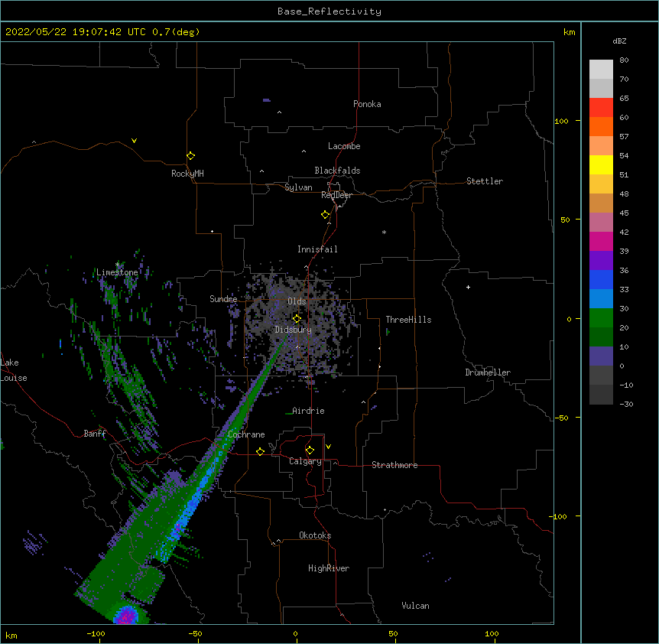This screenshot has height=644, width=659.
Task: Pick the purple 36-39 dBZ legend swatch
Action: click(x=601, y=260)
